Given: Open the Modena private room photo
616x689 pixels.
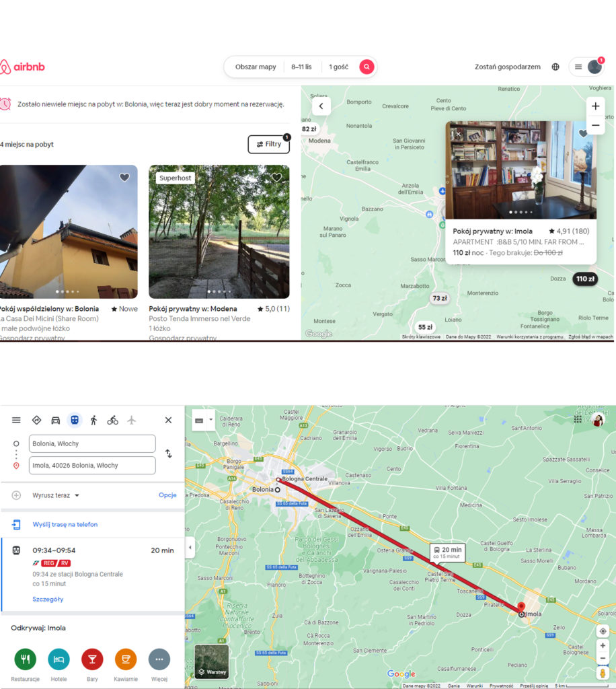Looking at the screenshot, I should tap(219, 231).
